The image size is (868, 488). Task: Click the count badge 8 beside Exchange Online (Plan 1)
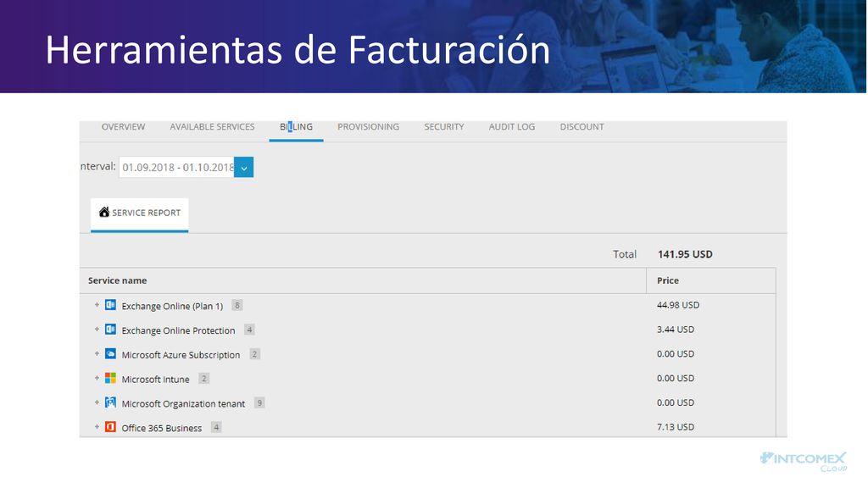pos(237,305)
